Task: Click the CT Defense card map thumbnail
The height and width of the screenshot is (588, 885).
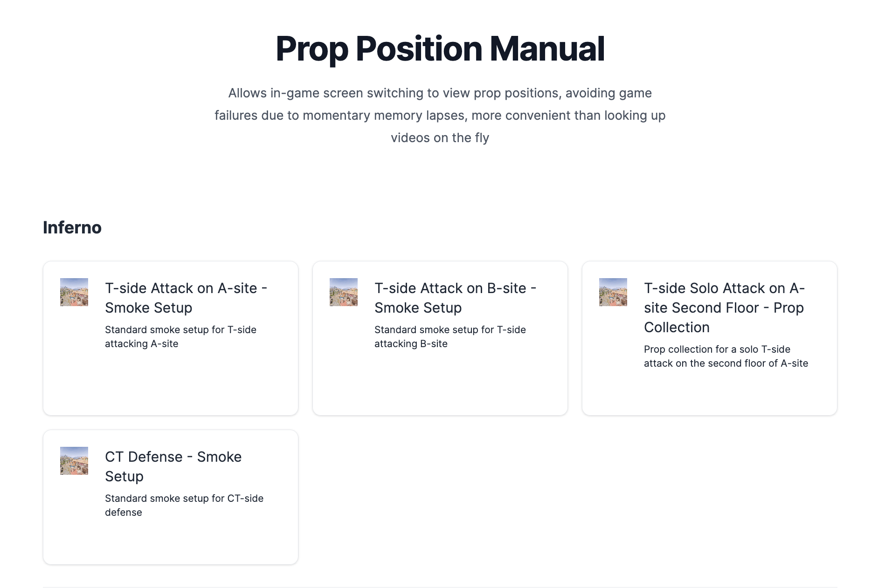Action: (x=74, y=461)
